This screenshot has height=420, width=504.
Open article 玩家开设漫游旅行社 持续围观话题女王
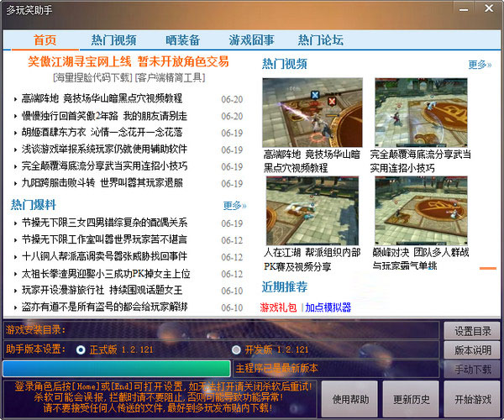tap(102, 290)
